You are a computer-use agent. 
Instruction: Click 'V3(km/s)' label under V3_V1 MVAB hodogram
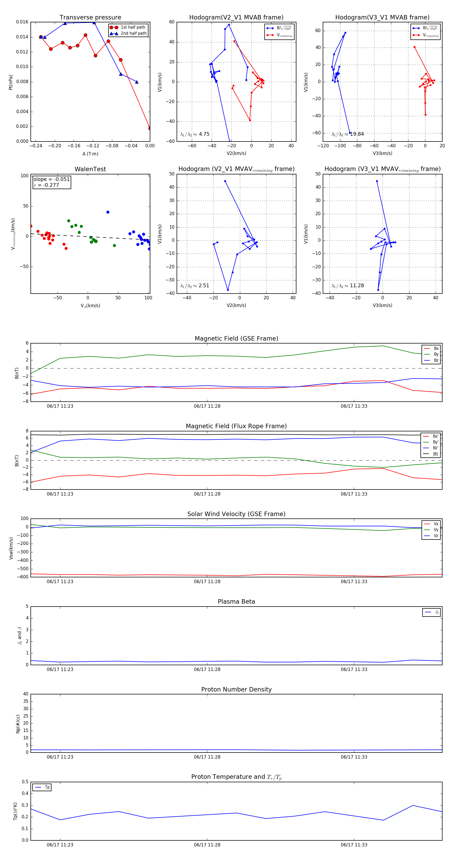[x=382, y=154]
